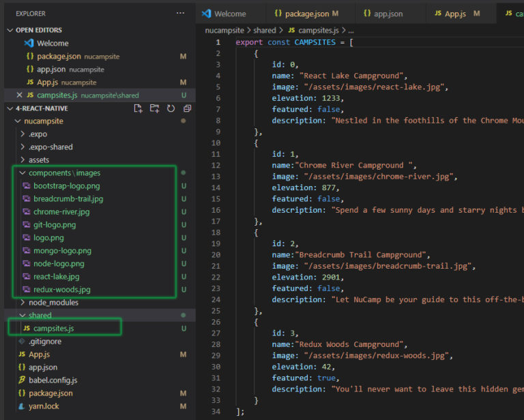This screenshot has height=420, width=524.
Task: Click elevation value 2901
Action: pos(330,277)
